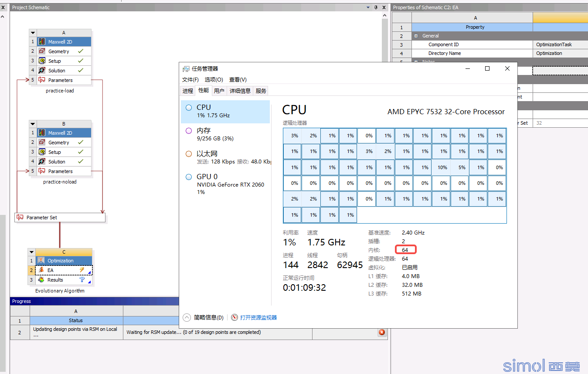The width and height of the screenshot is (588, 374).
Task: Switch to the 服务 tab
Action: (261, 91)
